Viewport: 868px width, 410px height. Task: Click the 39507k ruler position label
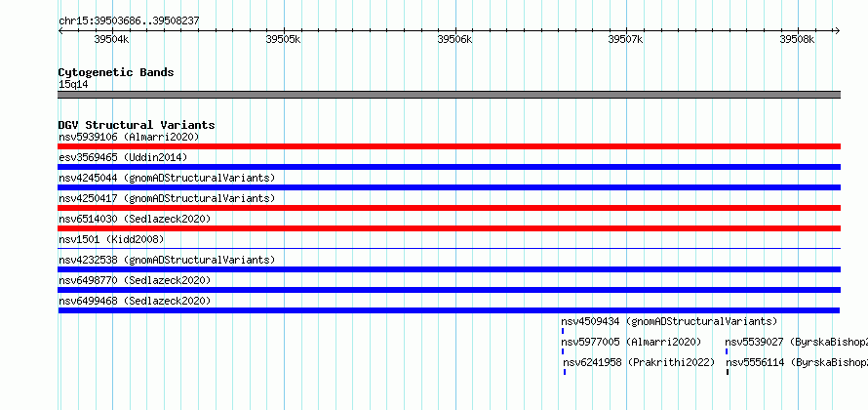pyautogui.click(x=626, y=39)
